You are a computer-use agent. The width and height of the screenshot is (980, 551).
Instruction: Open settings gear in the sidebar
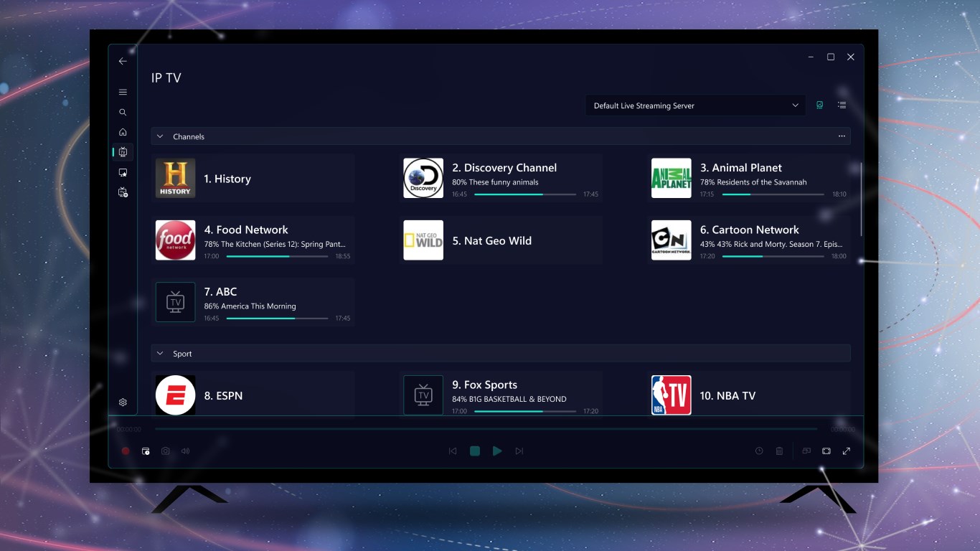[x=123, y=402]
